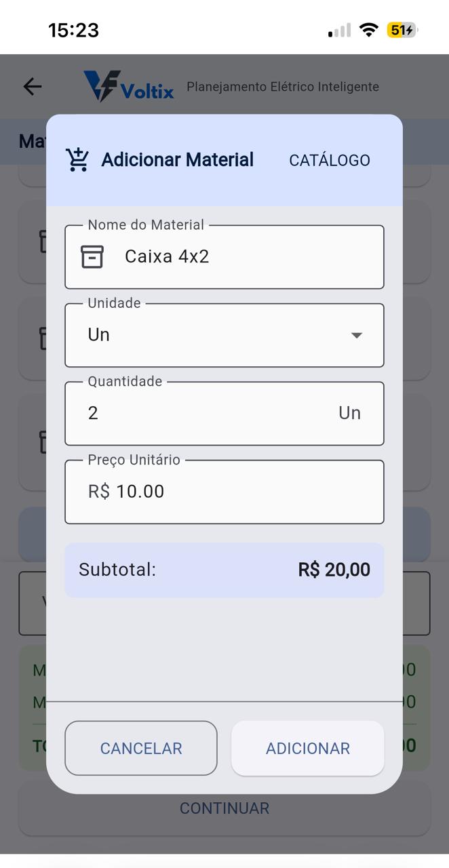The width and height of the screenshot is (449, 868).
Task: Open the CATÁLOGO view
Action: click(x=330, y=159)
